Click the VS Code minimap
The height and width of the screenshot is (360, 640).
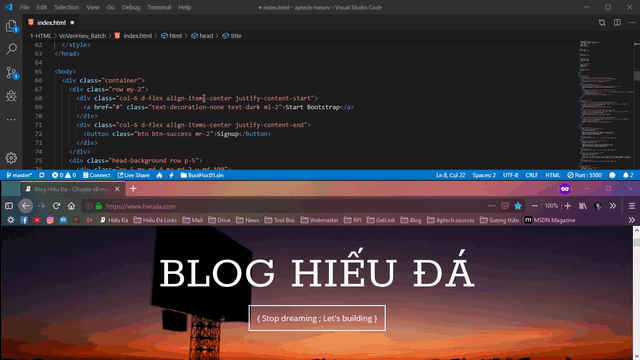606,105
